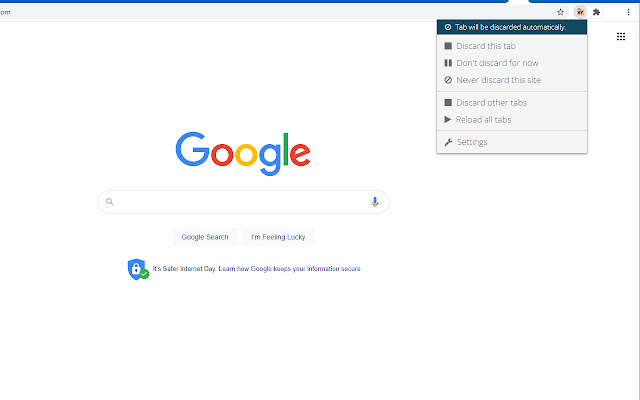
Task: Choose 'Never discard this site'
Action: coord(512,80)
